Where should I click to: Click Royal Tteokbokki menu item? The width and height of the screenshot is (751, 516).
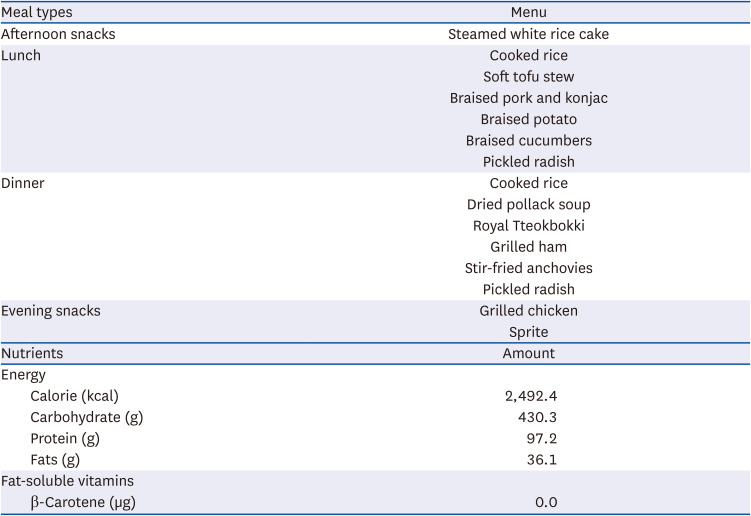528,225
